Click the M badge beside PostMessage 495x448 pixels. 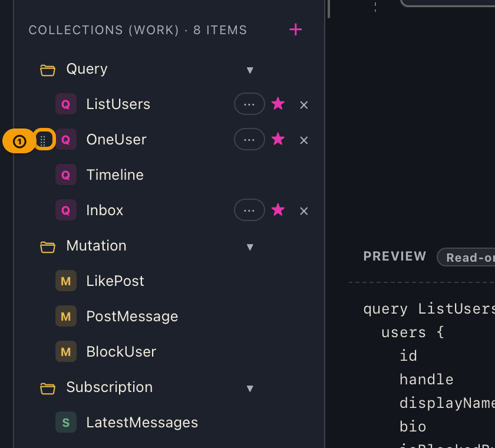tap(66, 316)
